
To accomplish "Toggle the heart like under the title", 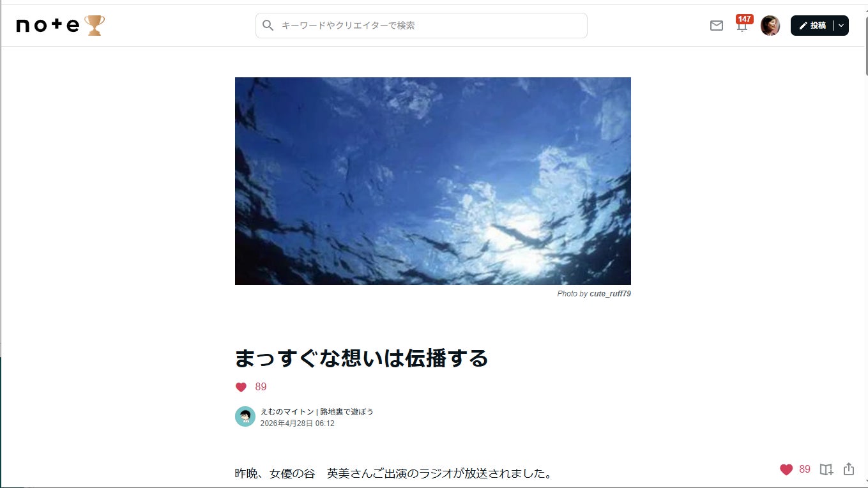I will (241, 387).
